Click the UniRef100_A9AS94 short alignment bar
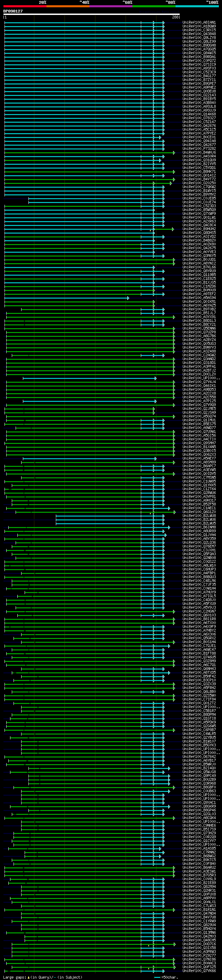 click(67, 298)
